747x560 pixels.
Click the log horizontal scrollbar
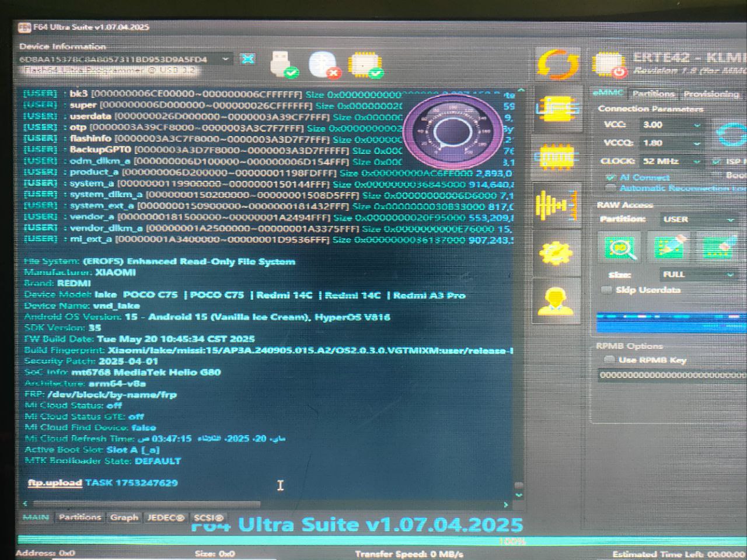(x=146, y=503)
